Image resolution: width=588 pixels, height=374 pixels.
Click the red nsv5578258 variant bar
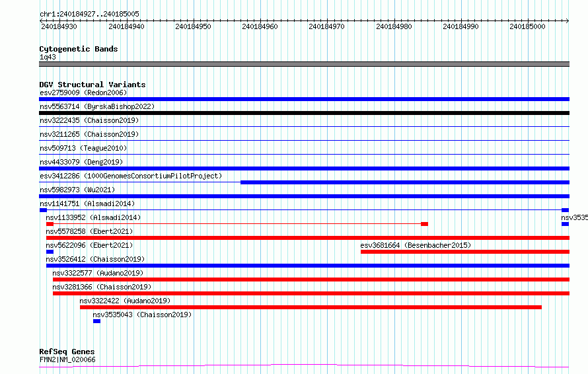click(308, 238)
